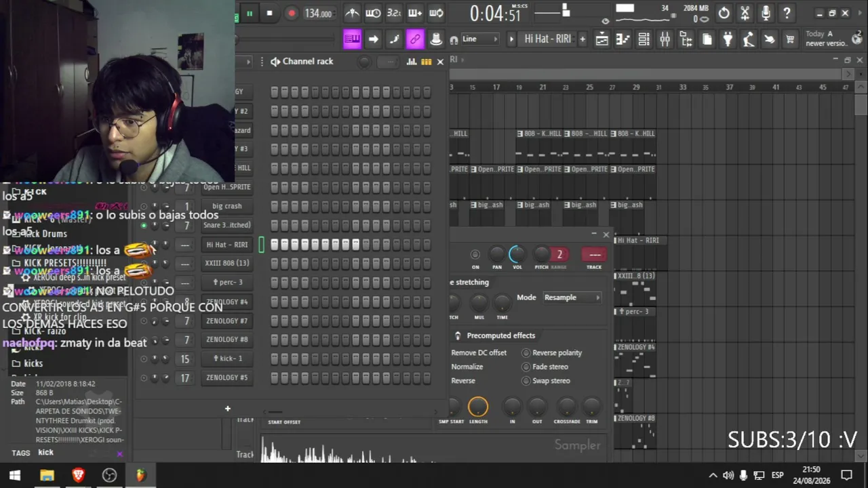
Task: Click the ESP input language indicator
Action: pyautogui.click(x=777, y=475)
